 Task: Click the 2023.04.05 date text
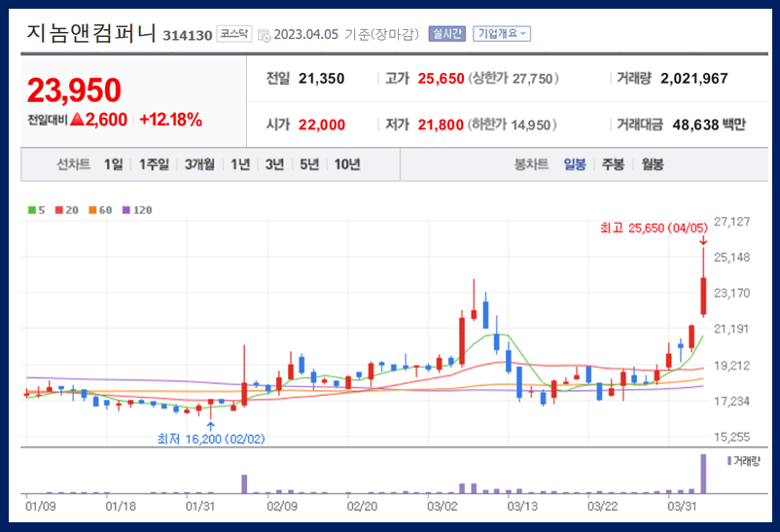[x=306, y=34]
